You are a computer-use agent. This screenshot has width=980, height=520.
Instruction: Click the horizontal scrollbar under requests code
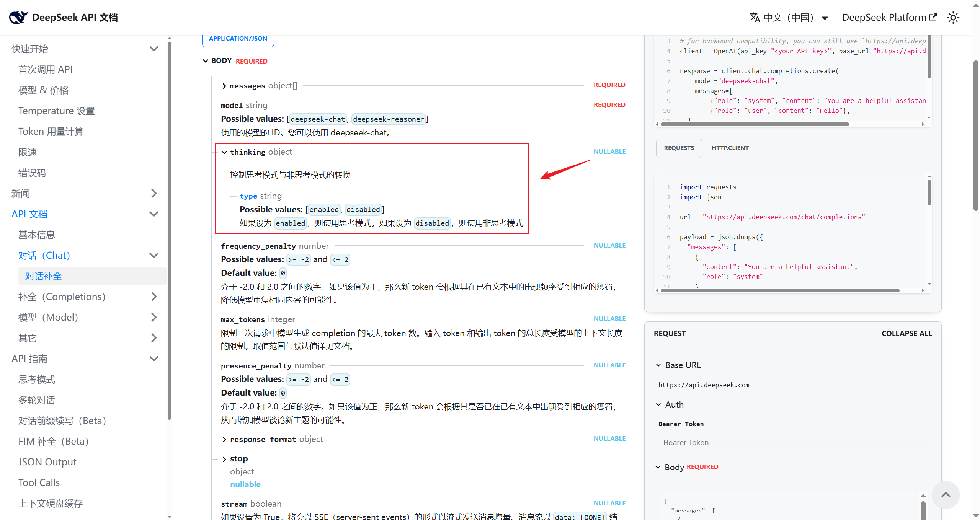click(780, 290)
